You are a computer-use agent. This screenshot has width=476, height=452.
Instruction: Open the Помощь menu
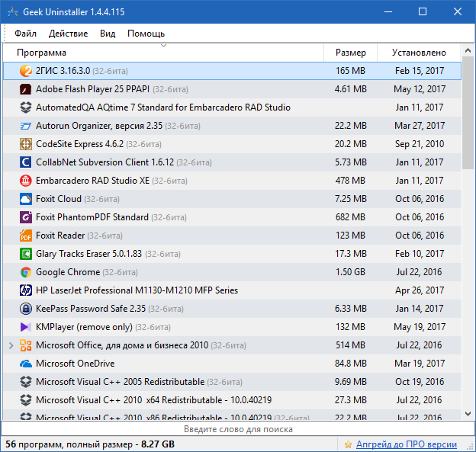tap(146, 34)
